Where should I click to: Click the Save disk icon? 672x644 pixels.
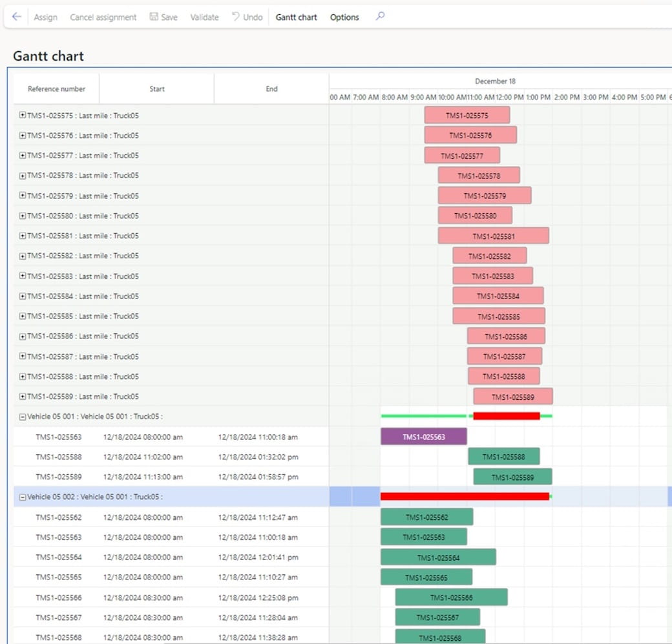154,17
